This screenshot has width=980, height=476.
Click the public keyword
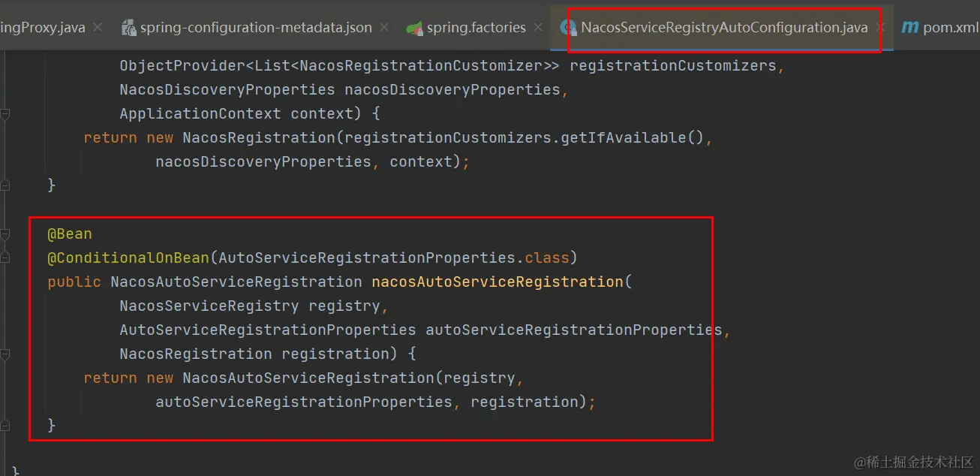(x=74, y=282)
